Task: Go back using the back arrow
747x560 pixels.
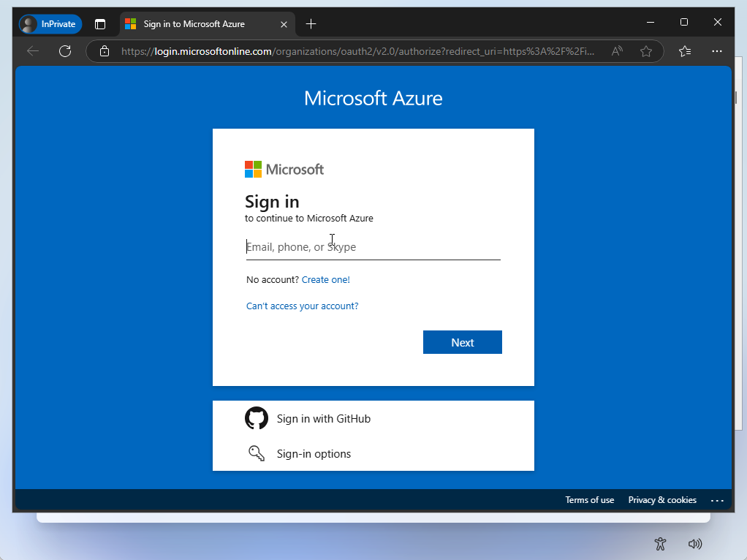Action: pyautogui.click(x=33, y=51)
